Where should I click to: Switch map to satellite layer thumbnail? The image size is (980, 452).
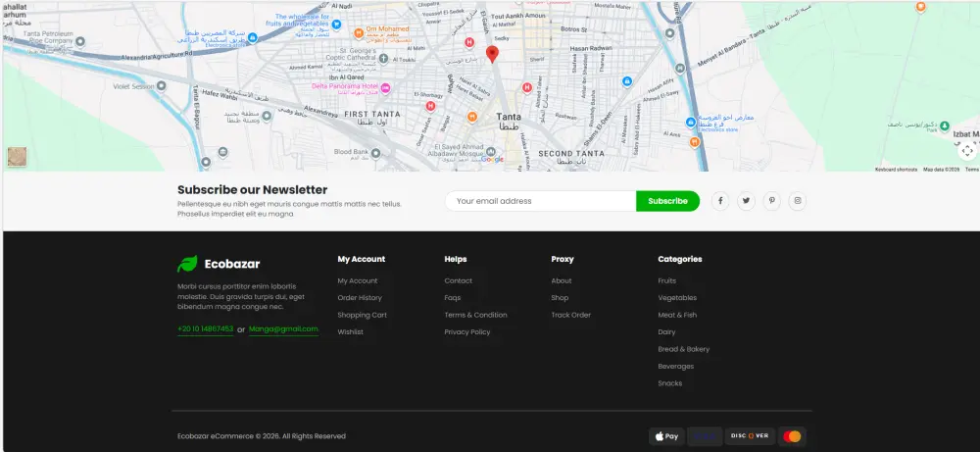pyautogui.click(x=17, y=157)
